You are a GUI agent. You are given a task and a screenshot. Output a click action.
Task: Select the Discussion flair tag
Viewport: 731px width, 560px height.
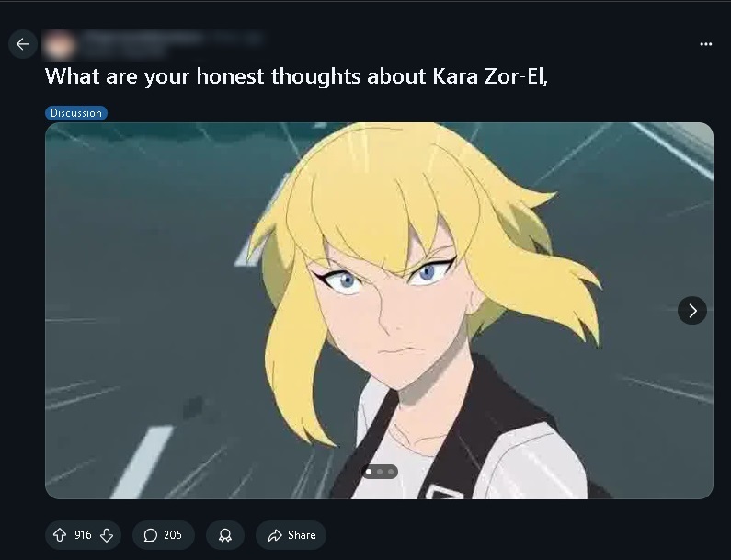pos(76,113)
